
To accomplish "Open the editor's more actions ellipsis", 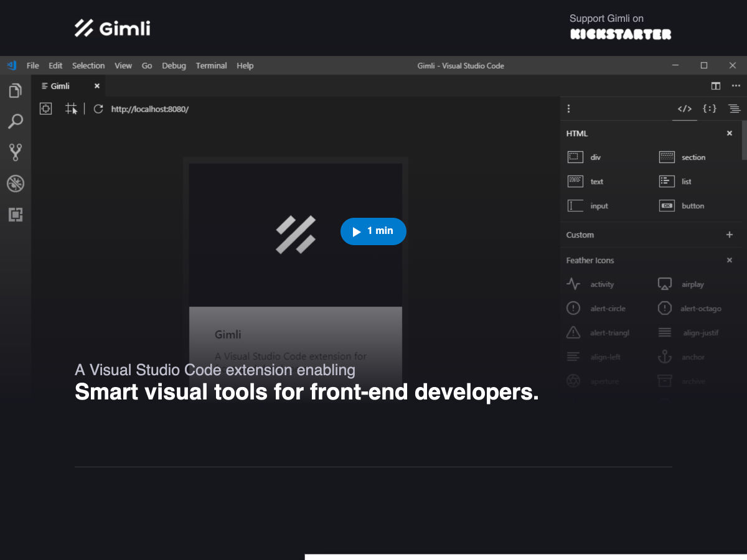I will [x=736, y=86].
